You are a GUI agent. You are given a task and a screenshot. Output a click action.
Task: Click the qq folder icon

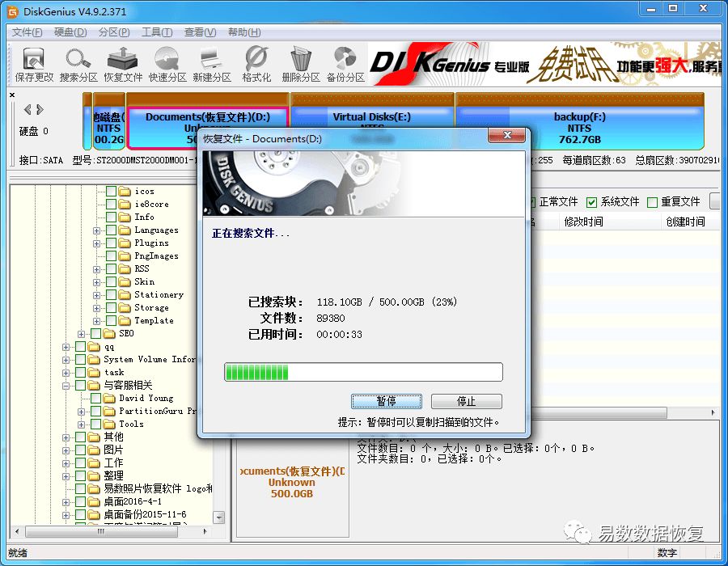point(94,347)
